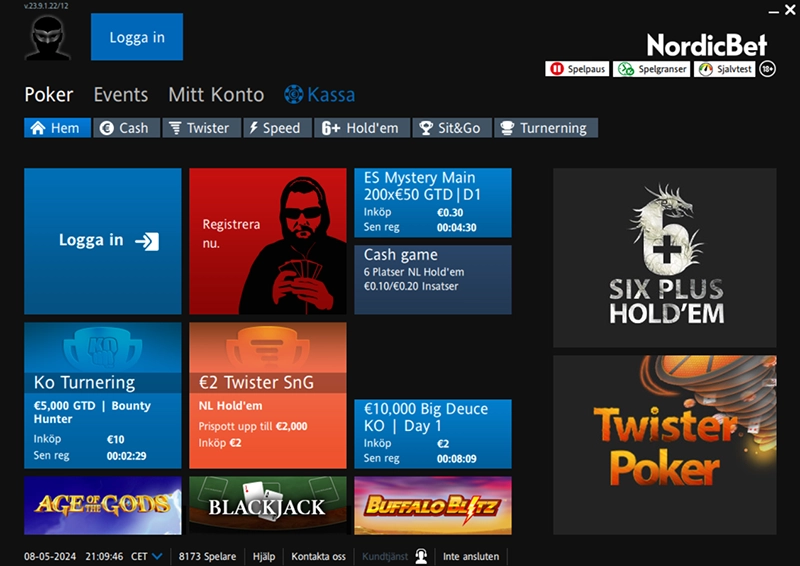Screen dimensions: 800x566
Task: Minimize the poker client window
Action: (x=774, y=11)
